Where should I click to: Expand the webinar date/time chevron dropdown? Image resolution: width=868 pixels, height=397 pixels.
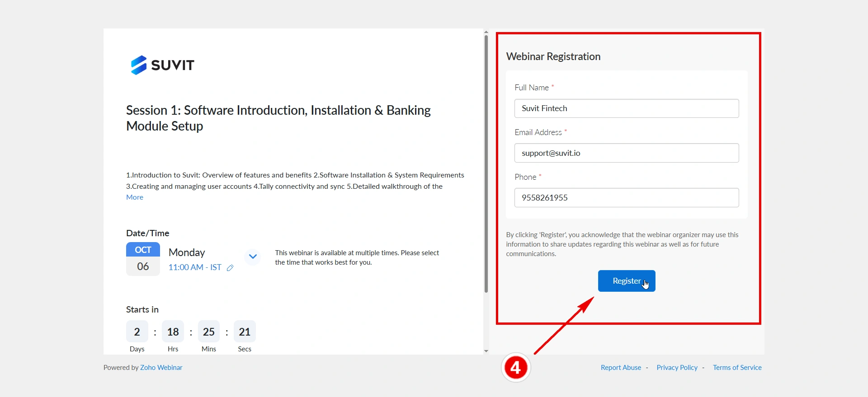(x=253, y=257)
